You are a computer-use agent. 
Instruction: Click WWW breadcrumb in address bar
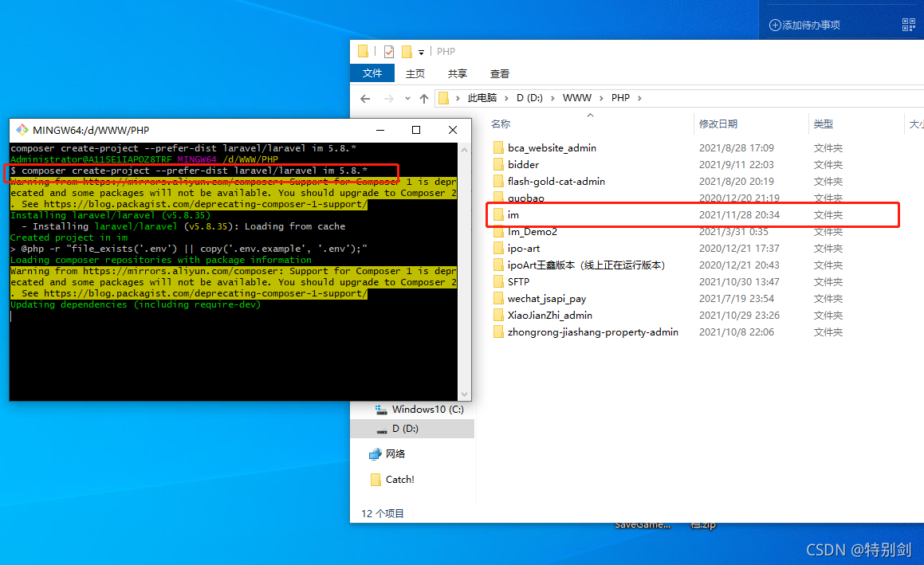pyautogui.click(x=577, y=98)
